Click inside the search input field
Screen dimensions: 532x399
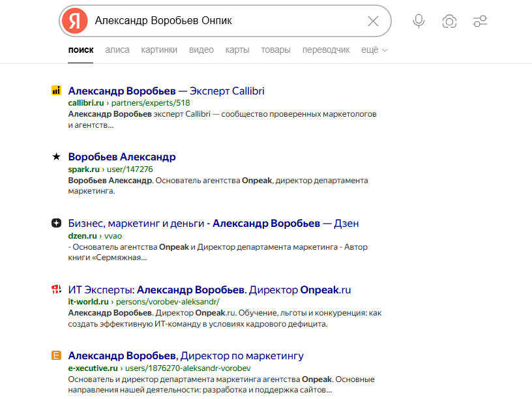click(228, 20)
